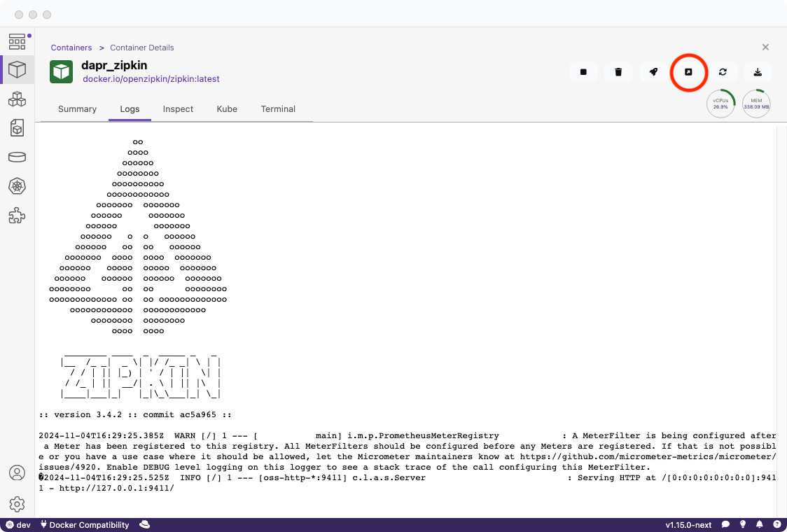Open the Volumes section
The width and height of the screenshot is (787, 532).
(18, 157)
